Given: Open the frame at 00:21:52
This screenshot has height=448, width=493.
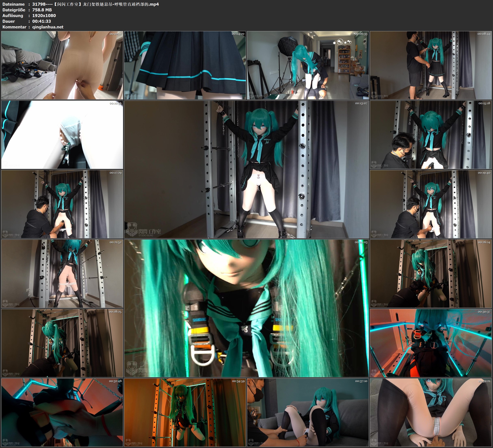Looking at the screenshot, I should [62, 274].
